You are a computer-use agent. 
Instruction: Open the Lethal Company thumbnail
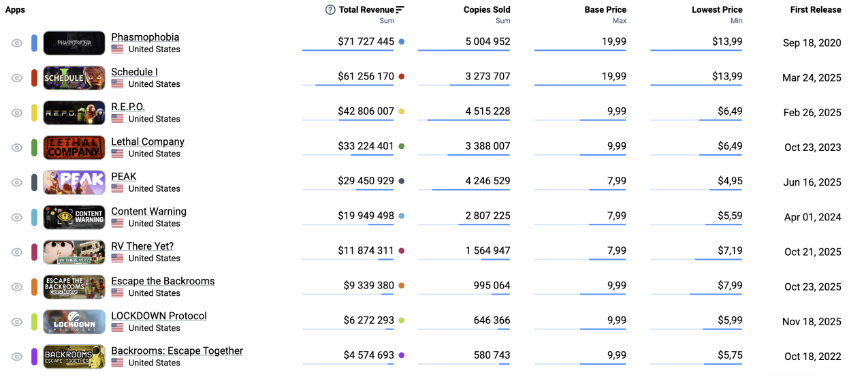pos(74,147)
